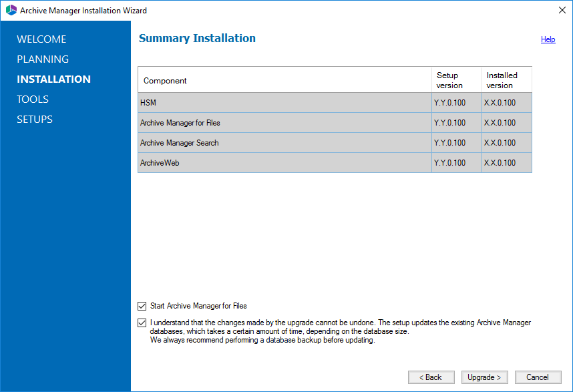Select the INSTALLATION step in sidebar
Screen dimensions: 573x392
(x=53, y=79)
